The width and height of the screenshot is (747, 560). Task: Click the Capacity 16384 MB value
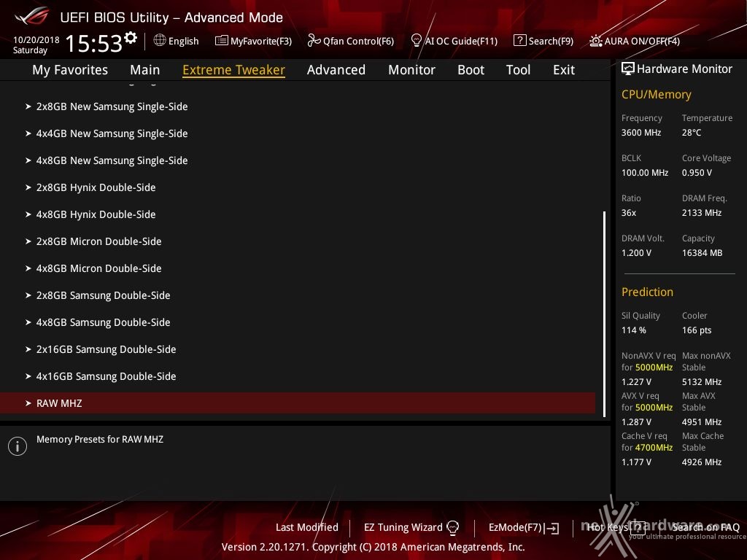click(x=702, y=253)
